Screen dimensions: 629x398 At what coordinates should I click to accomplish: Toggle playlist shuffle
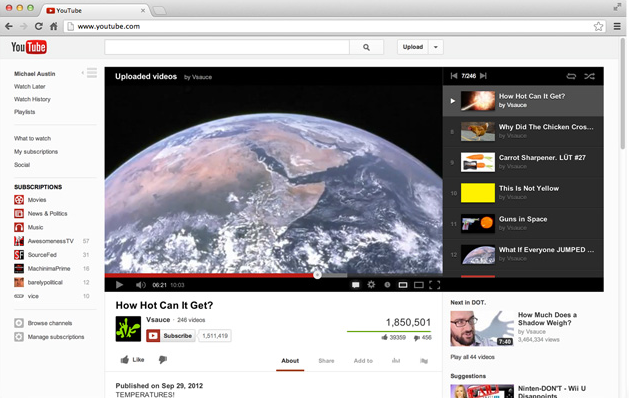pos(589,76)
